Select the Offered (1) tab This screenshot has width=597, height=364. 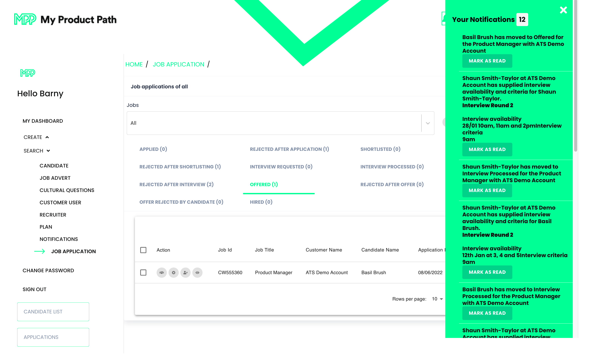264,184
